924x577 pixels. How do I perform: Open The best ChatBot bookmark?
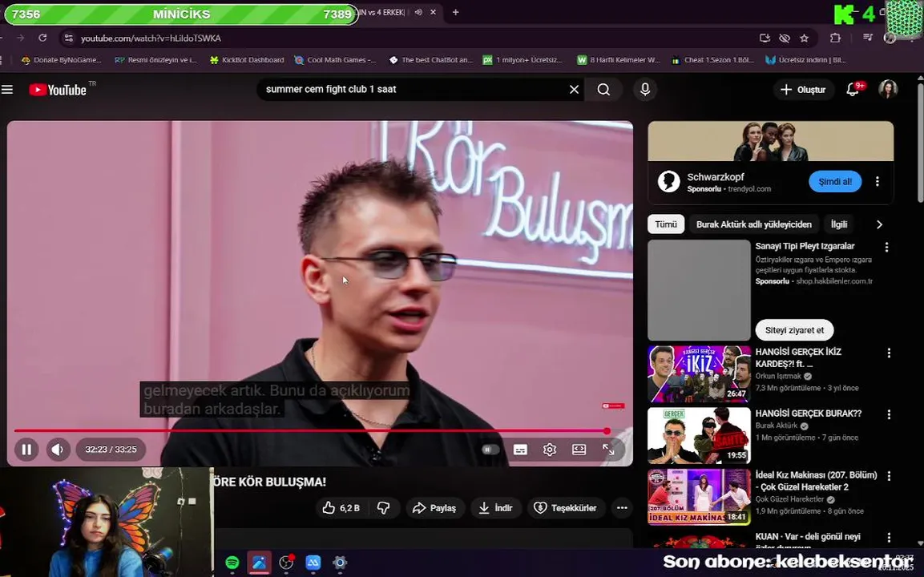pyautogui.click(x=431, y=60)
